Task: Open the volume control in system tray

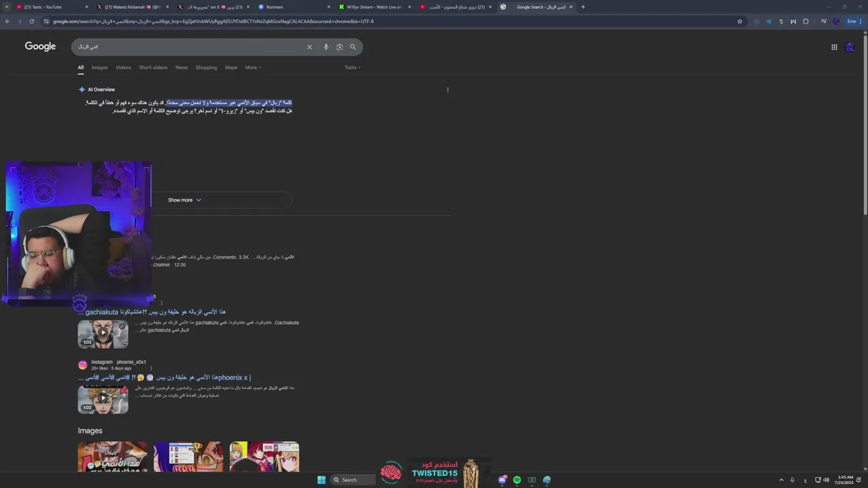Action: pos(826,480)
